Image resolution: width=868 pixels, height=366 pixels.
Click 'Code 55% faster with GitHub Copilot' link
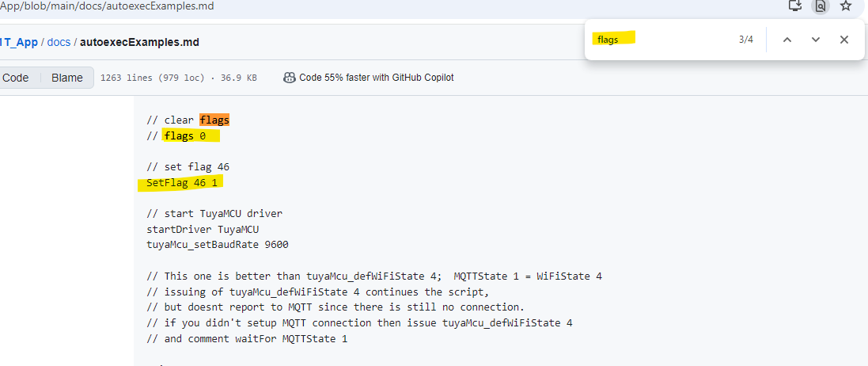pos(377,78)
